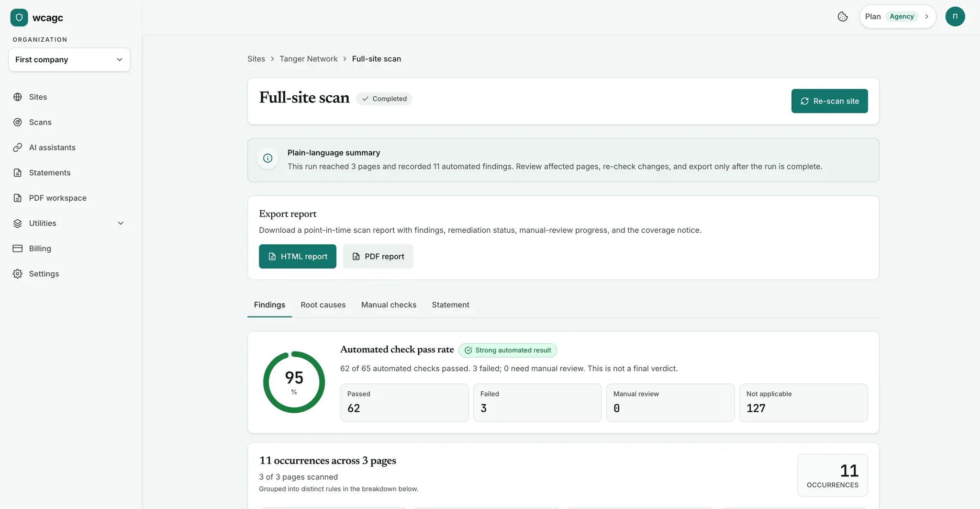Click the Export report heading
980x509 pixels.
(288, 214)
